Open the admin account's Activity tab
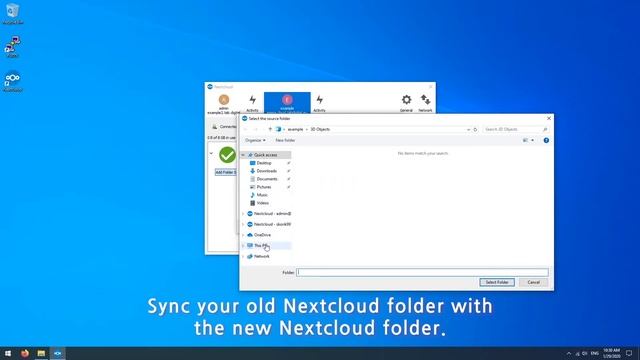 [252, 103]
